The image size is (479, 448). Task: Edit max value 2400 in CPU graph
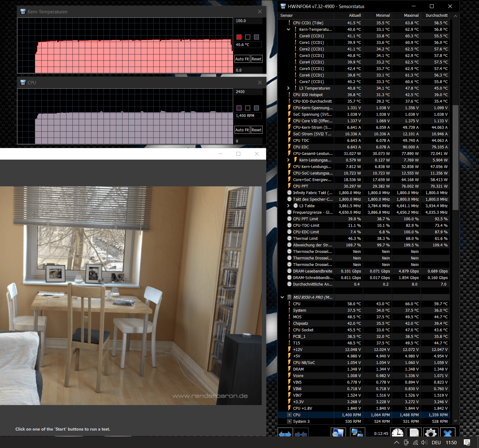pyautogui.click(x=248, y=92)
